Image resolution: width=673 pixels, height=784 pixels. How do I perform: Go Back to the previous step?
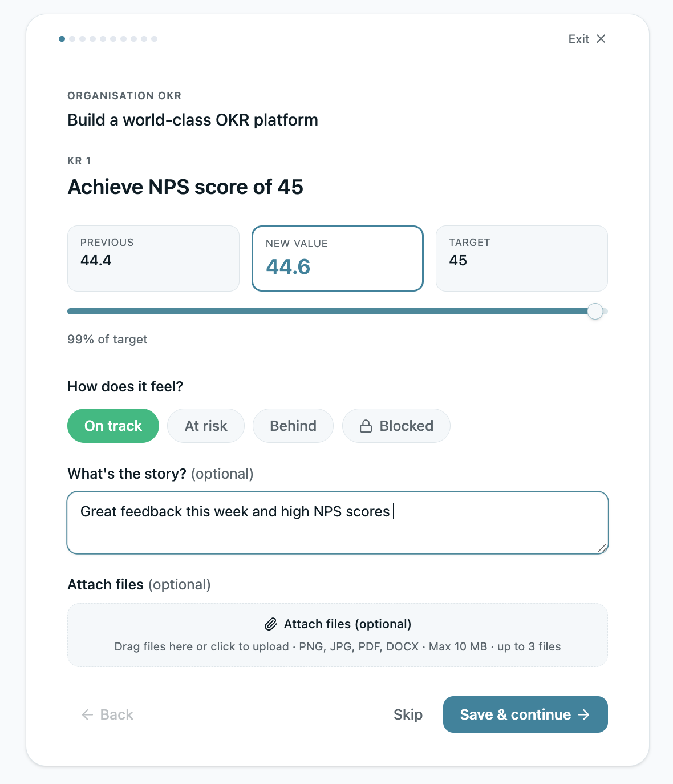point(107,714)
